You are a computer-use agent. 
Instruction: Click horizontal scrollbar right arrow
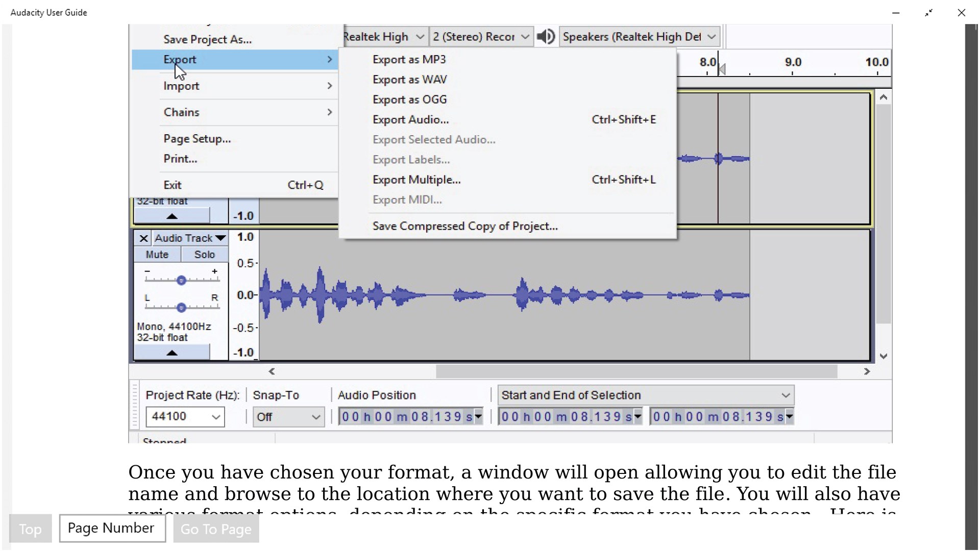tap(867, 371)
